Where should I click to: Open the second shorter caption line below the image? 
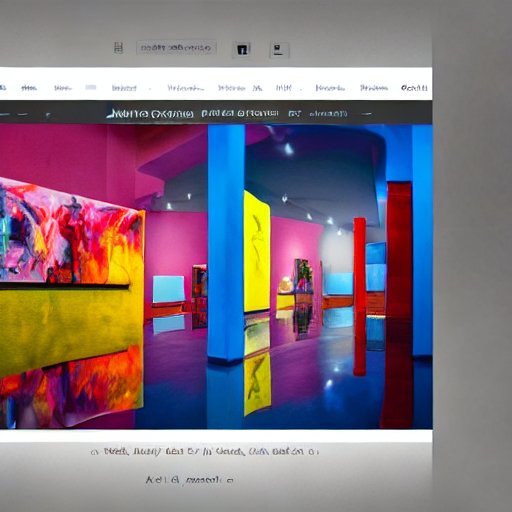(189, 480)
